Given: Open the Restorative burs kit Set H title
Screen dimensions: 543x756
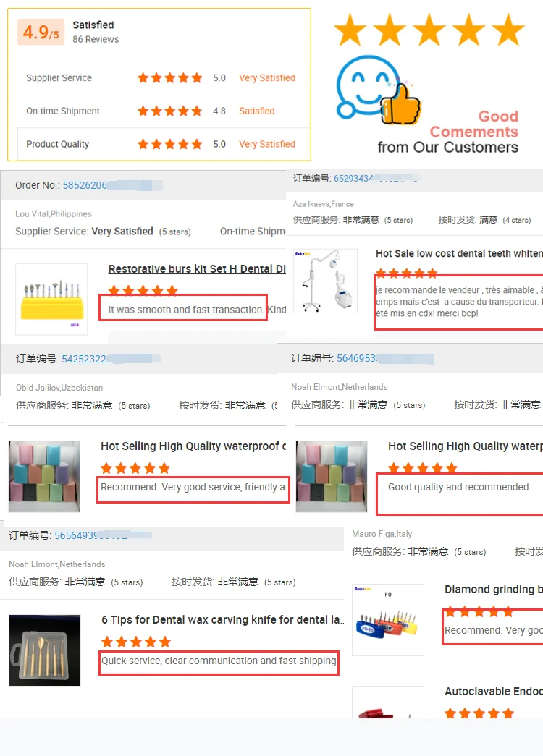Looking at the screenshot, I should (197, 269).
